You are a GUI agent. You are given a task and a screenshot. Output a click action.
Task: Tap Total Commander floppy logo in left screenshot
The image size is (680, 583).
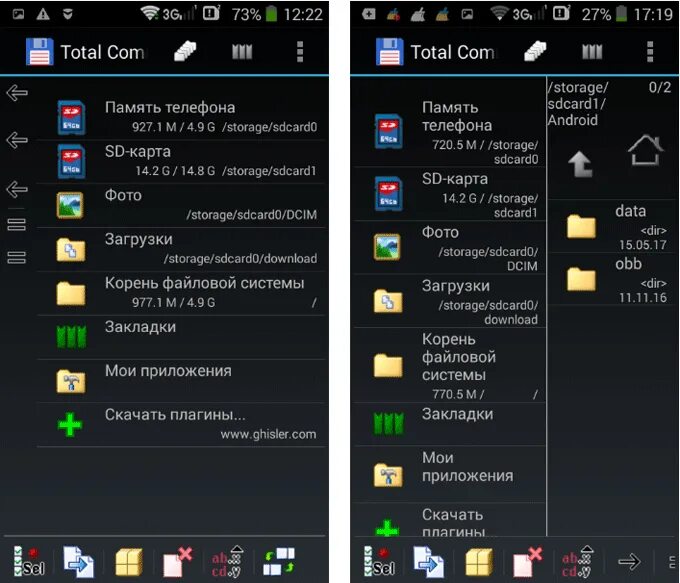click(39, 52)
